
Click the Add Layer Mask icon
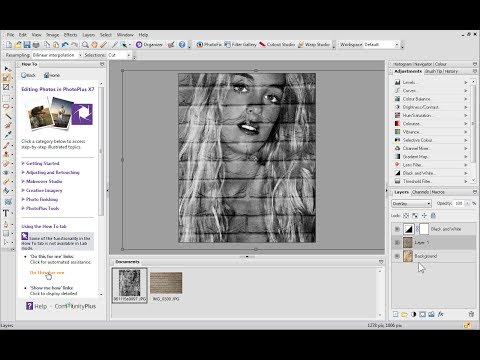[422, 314]
